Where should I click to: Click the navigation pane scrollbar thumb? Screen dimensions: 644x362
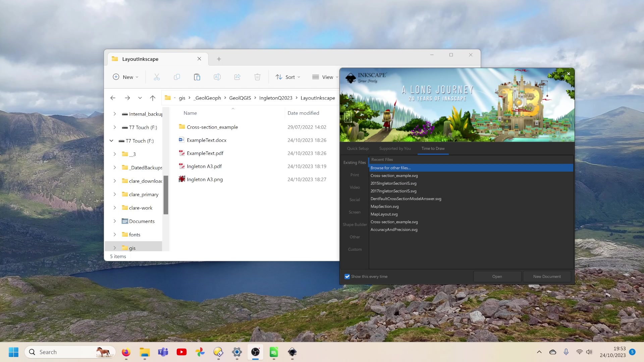pyautogui.click(x=166, y=195)
